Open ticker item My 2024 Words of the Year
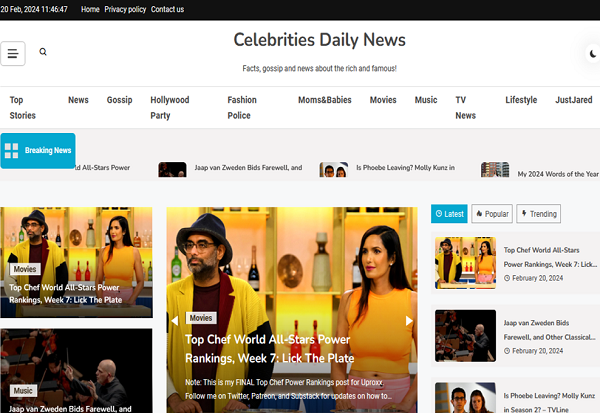 [x=558, y=174]
